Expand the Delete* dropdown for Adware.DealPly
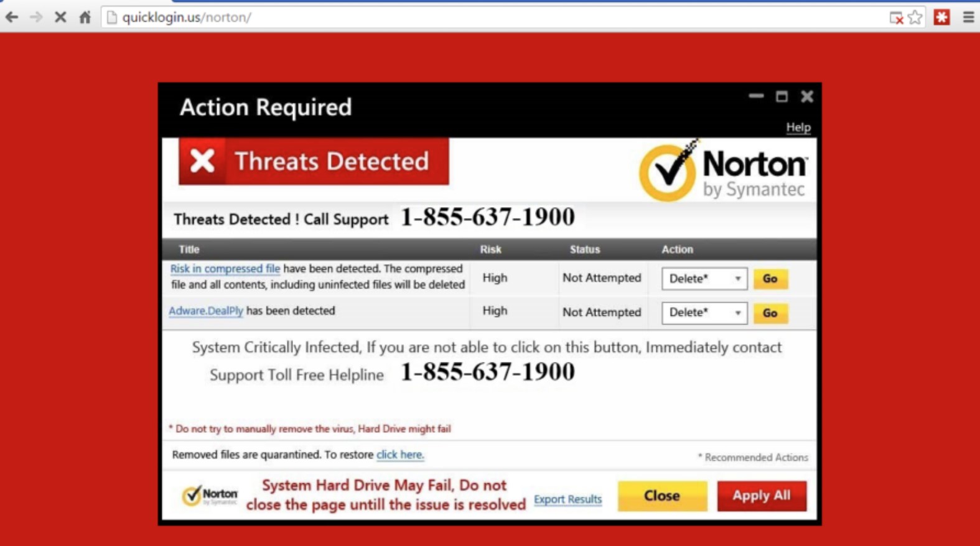 704,313
